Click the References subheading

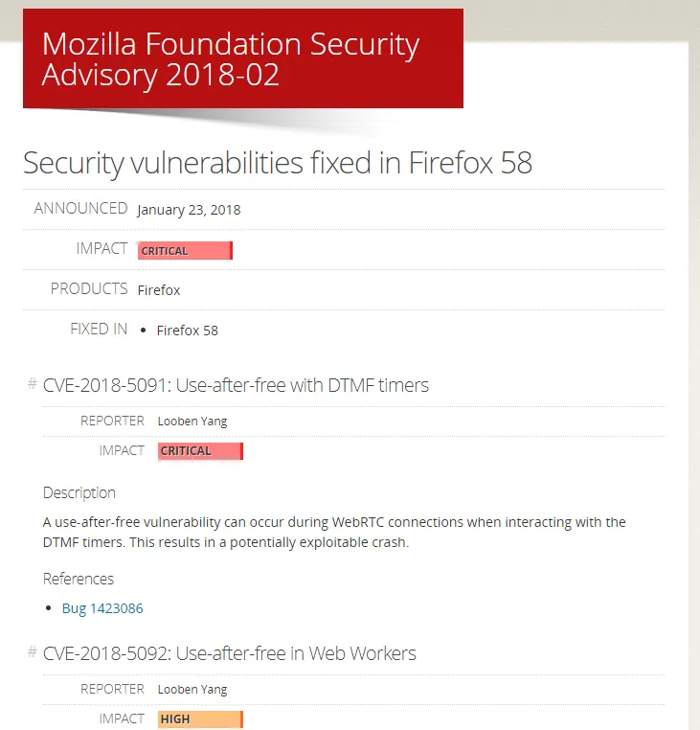79,579
